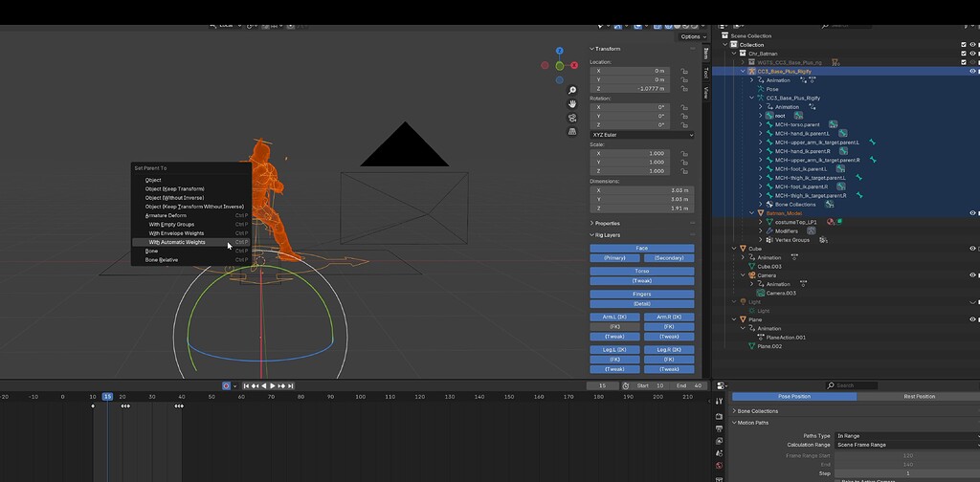Image resolution: width=980 pixels, height=482 pixels.
Task: Toggle the Face rig layer button
Action: (x=642, y=248)
